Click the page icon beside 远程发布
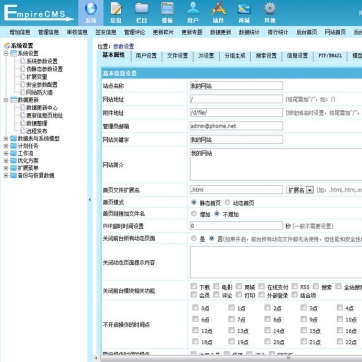 [22, 131]
